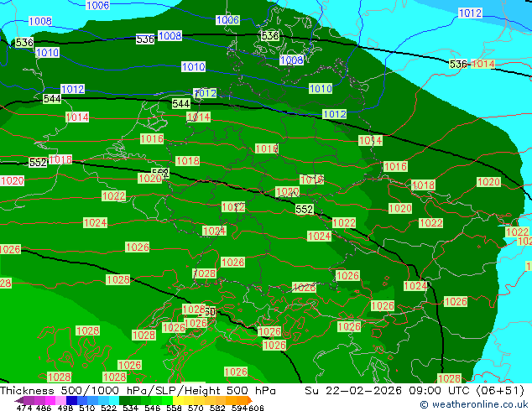Click the 522 value on the legend
This screenshot has width=532, height=411.
click(108, 408)
